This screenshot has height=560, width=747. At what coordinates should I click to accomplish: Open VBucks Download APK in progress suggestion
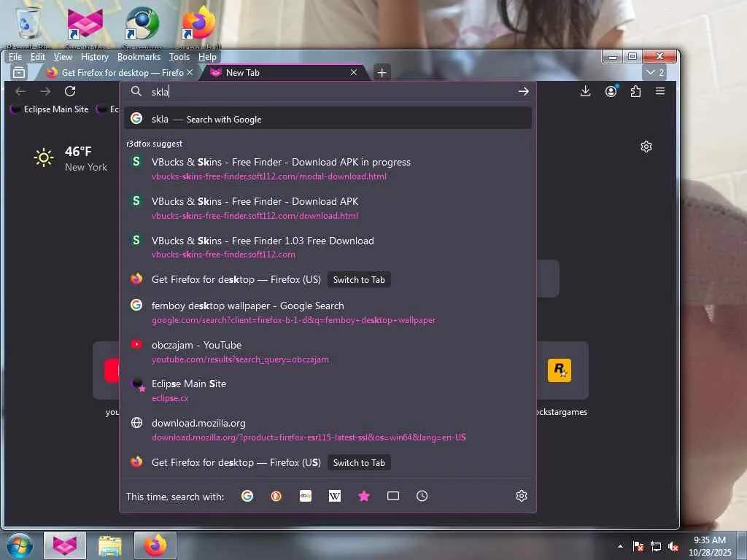coord(328,168)
